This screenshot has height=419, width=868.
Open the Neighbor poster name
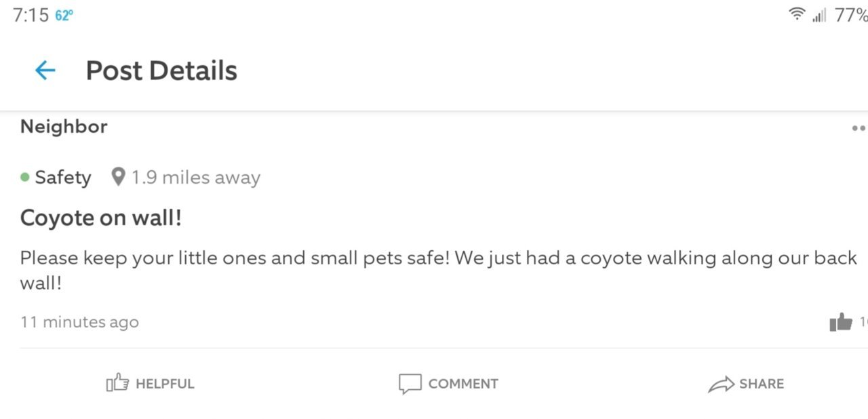point(64,127)
